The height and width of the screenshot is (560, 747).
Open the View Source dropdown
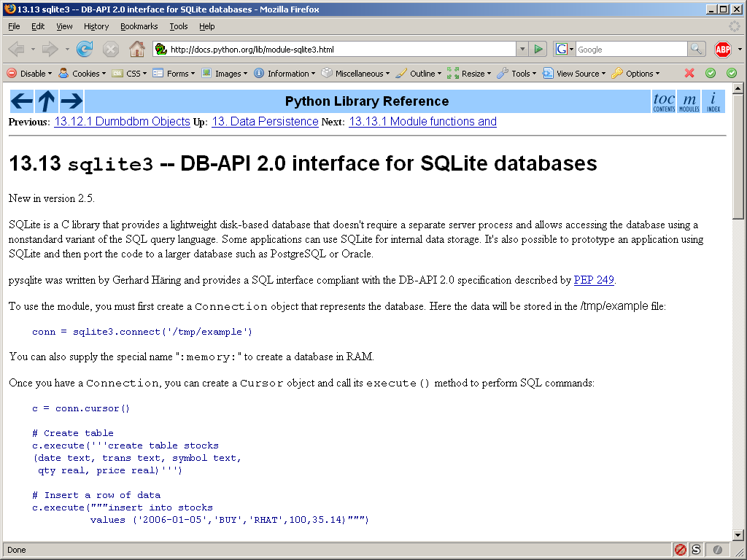(x=574, y=74)
